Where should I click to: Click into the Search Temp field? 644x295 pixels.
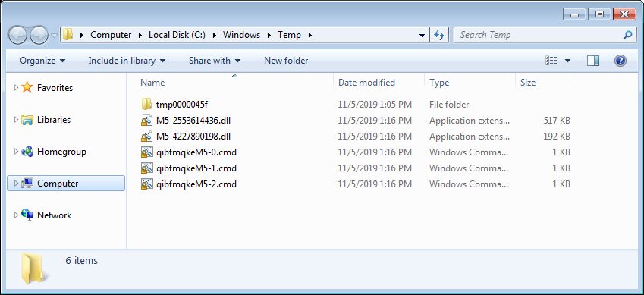pyautogui.click(x=538, y=36)
